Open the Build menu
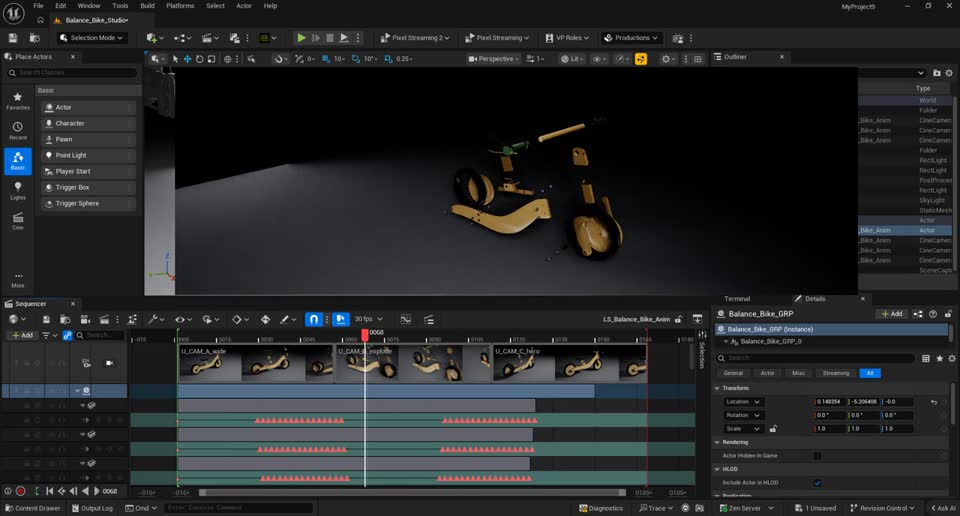Viewport: 960px width, 516px height. click(x=147, y=6)
